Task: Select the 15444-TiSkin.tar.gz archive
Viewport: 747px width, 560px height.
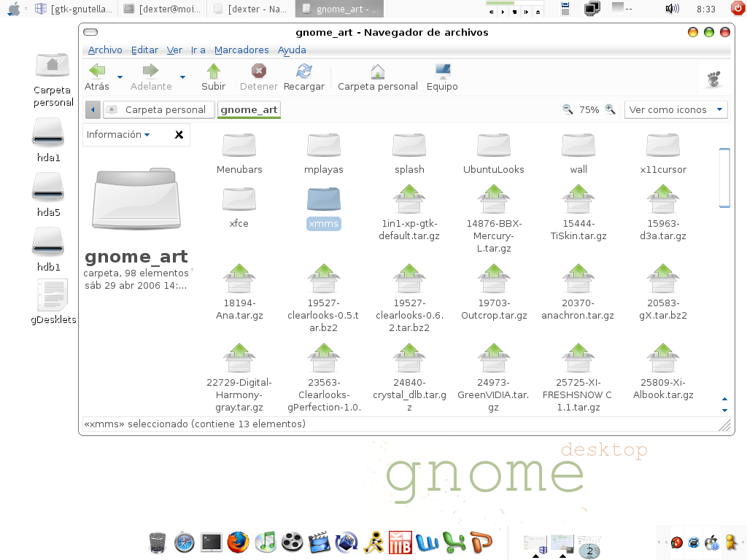Action: (578, 212)
